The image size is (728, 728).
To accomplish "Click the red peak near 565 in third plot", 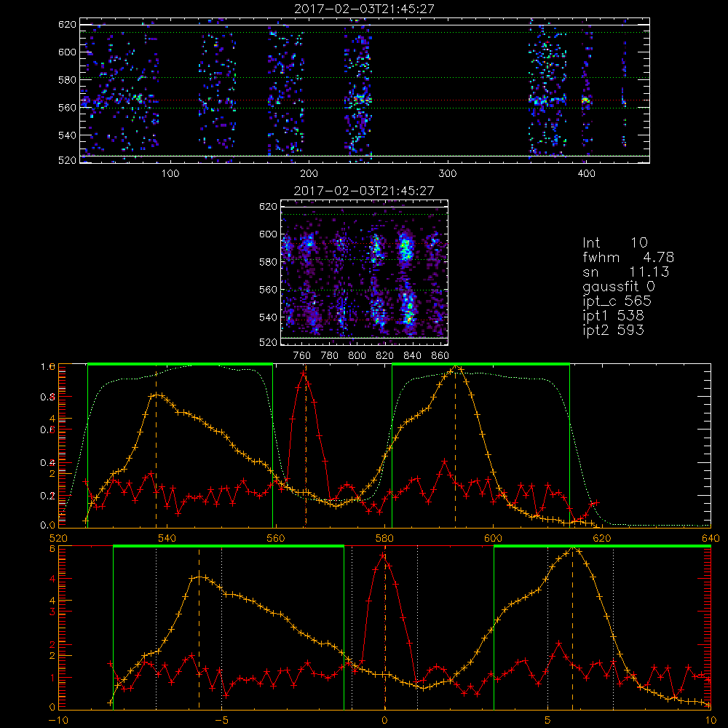I will tap(304, 373).
